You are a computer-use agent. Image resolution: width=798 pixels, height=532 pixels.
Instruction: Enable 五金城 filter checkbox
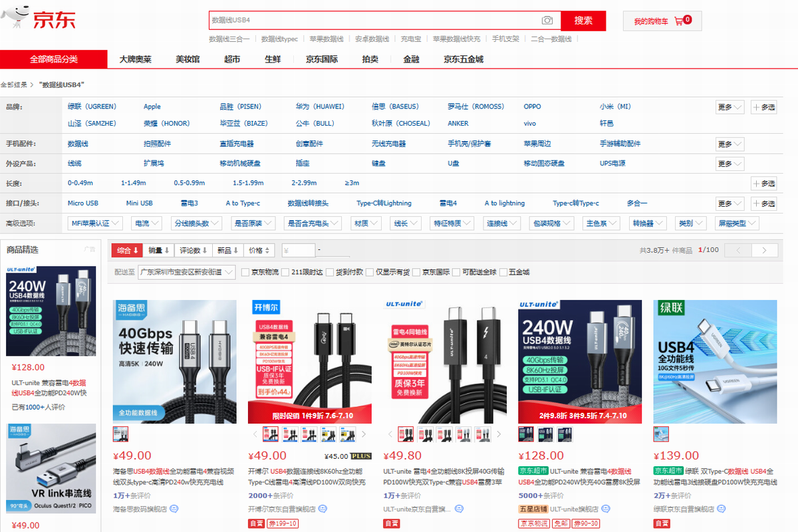(x=503, y=272)
